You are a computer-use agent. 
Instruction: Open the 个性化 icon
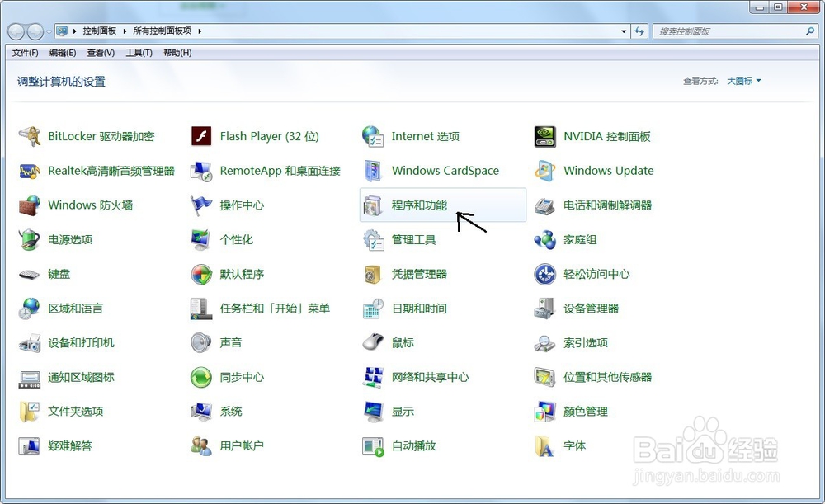tap(201, 239)
